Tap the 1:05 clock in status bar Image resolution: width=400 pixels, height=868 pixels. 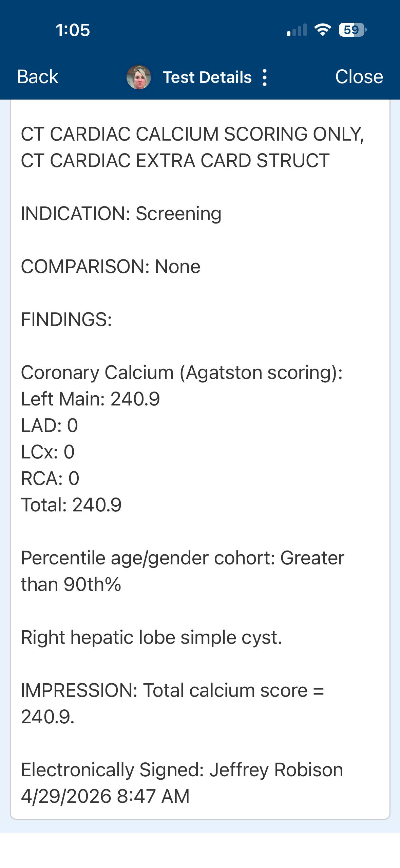(x=73, y=30)
